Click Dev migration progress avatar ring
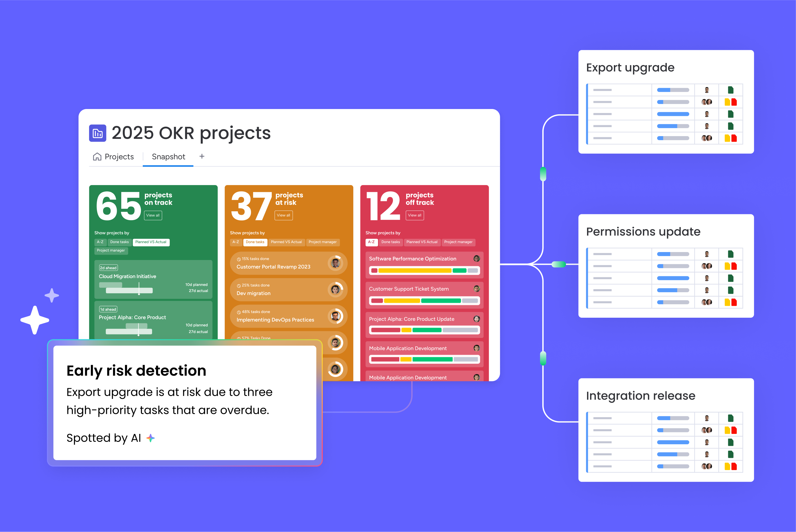The image size is (796, 532). click(335, 290)
